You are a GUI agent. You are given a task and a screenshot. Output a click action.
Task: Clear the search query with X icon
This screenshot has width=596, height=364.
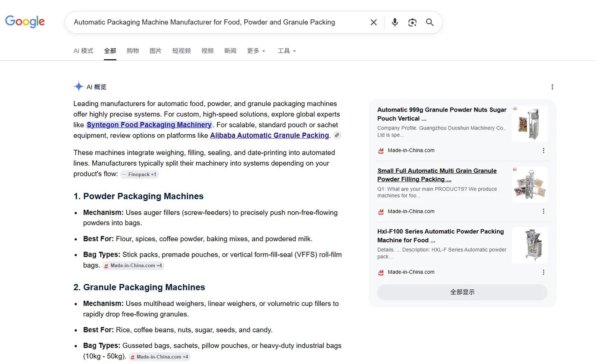pos(374,22)
